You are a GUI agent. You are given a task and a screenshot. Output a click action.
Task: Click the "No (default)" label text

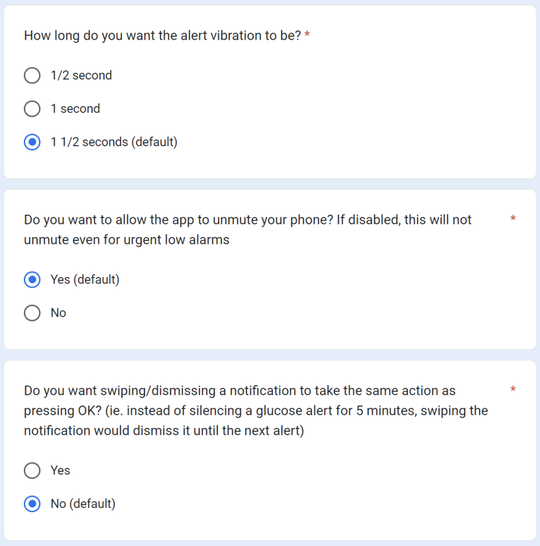(x=83, y=504)
